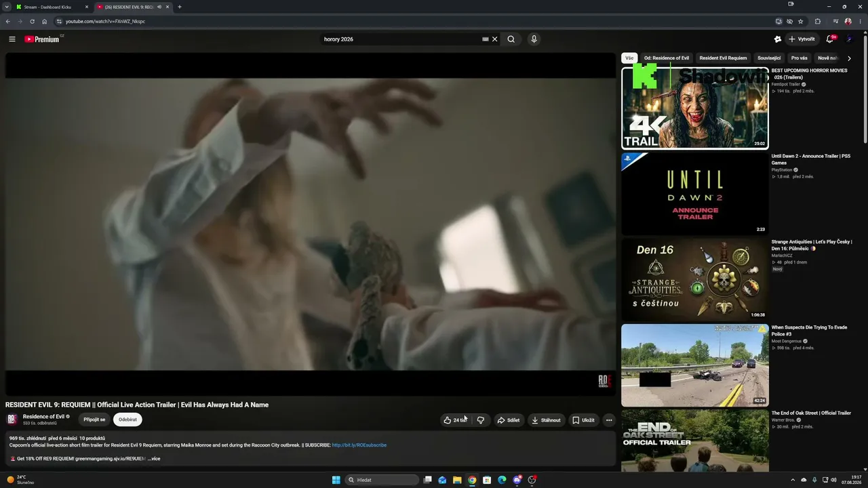868x488 pixels.
Task: Open Discord from the taskbar
Action: [x=517, y=480]
